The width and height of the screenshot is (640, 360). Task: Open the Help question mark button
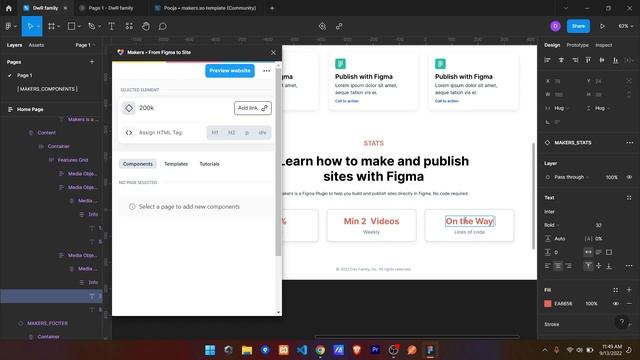click(x=622, y=322)
